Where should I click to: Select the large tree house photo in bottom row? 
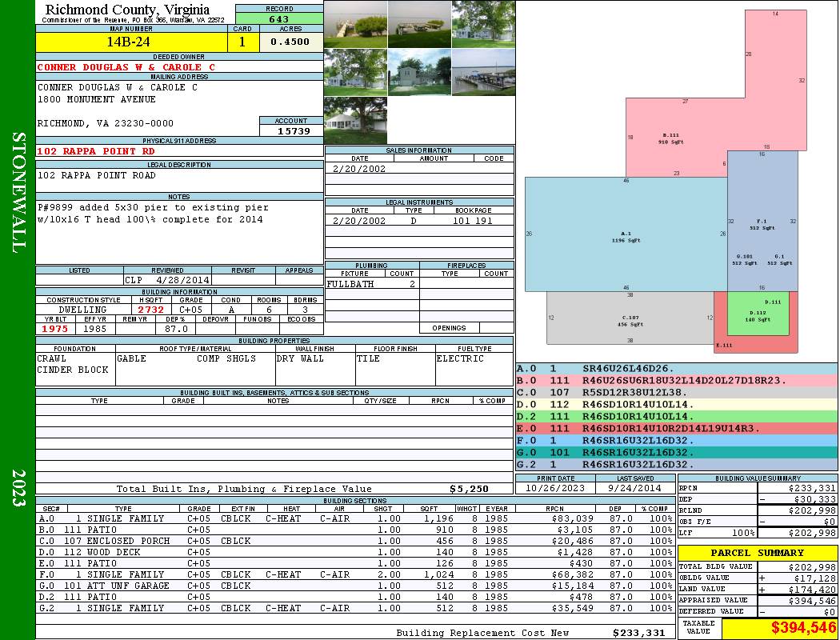click(356, 121)
